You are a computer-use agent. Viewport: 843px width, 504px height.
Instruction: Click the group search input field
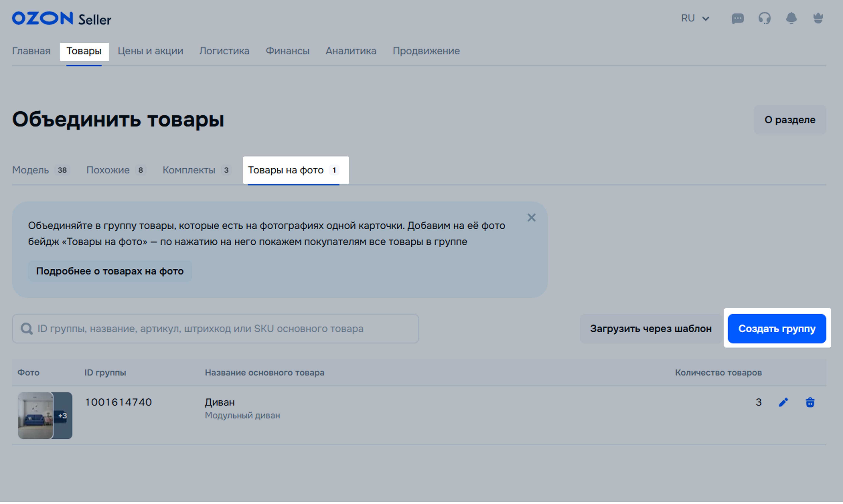pyautogui.click(x=218, y=329)
